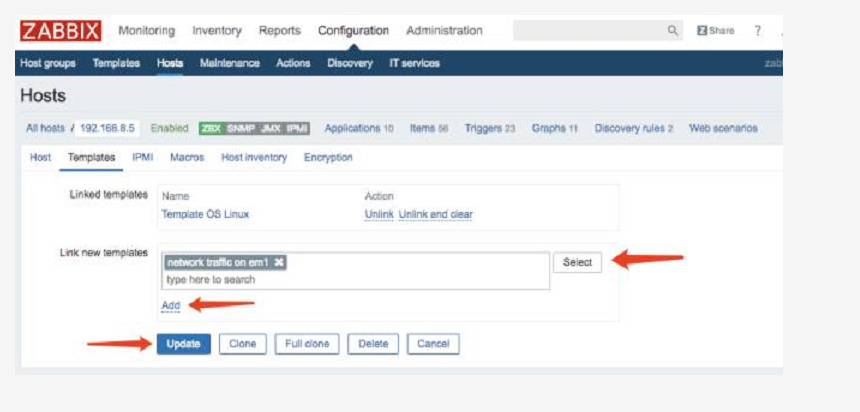Viewport: 860px width, 412px height.
Task: Click the Select button
Action: click(577, 262)
